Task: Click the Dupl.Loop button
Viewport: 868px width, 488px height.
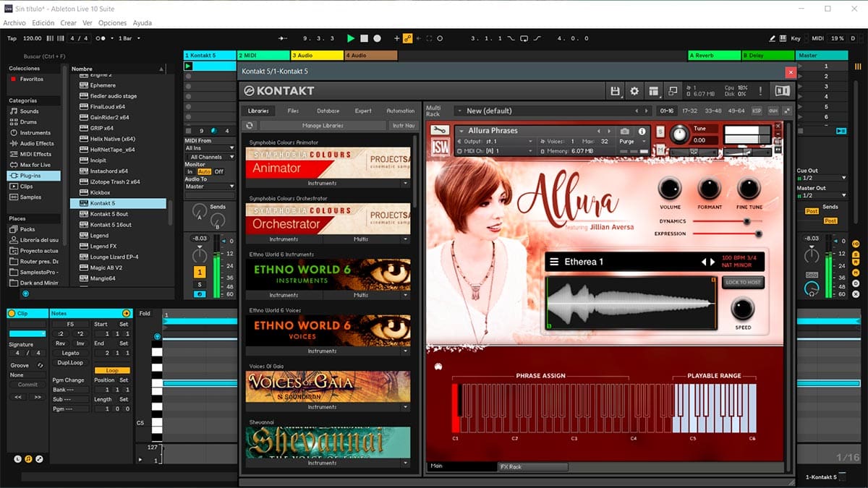Action: [70, 362]
